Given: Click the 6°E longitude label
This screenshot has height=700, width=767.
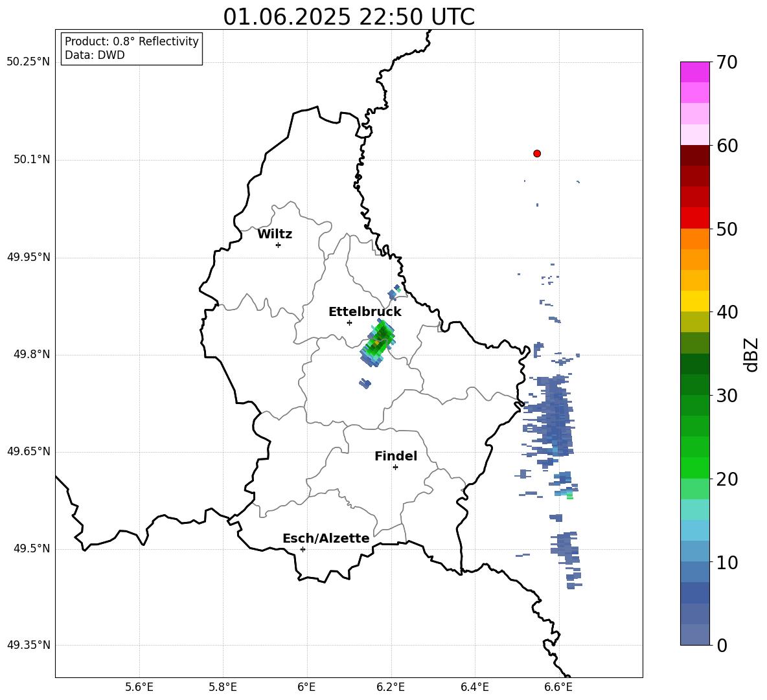Looking at the screenshot, I should click(x=306, y=687).
